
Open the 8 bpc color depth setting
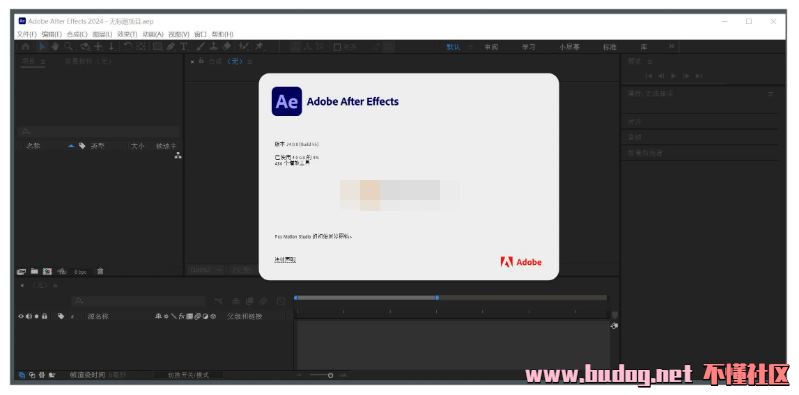point(81,272)
